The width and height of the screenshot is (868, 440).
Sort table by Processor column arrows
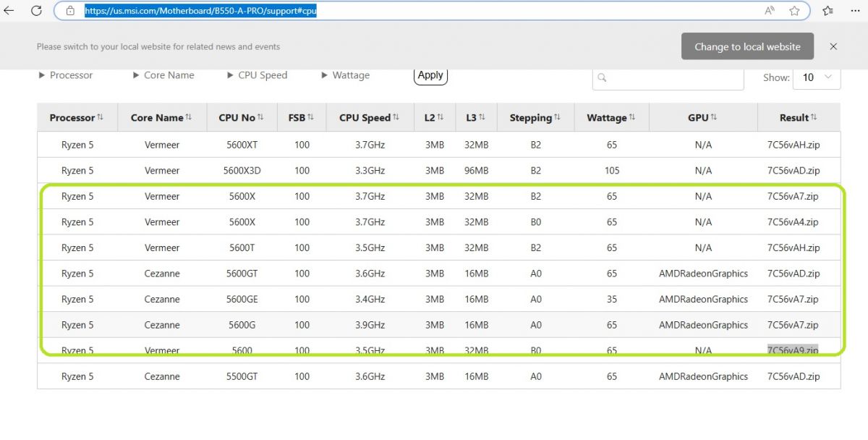tap(100, 117)
